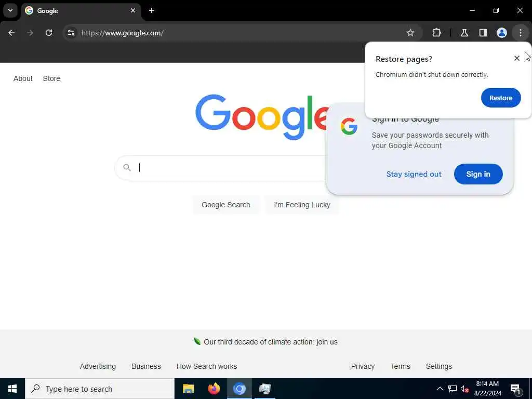Click the Sign in button
The width and height of the screenshot is (532, 399).
(x=478, y=174)
